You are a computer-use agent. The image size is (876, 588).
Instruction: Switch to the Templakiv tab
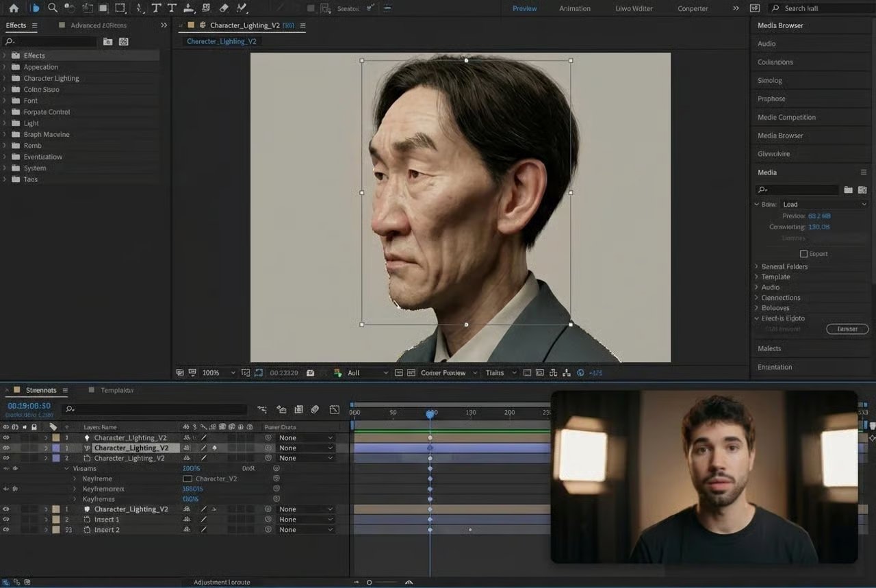coord(115,389)
